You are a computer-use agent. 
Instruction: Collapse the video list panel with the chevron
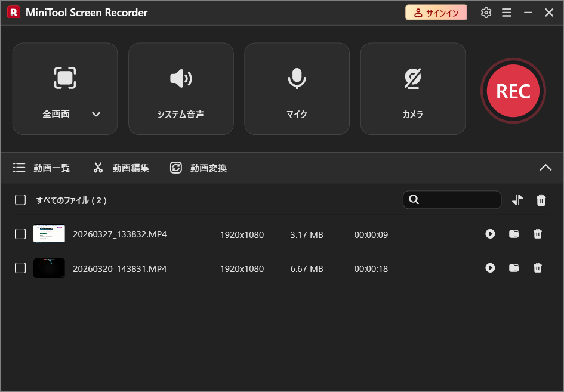point(545,168)
